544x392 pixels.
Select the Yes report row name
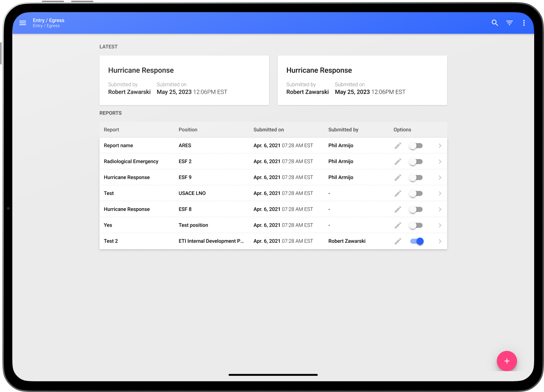pos(108,225)
